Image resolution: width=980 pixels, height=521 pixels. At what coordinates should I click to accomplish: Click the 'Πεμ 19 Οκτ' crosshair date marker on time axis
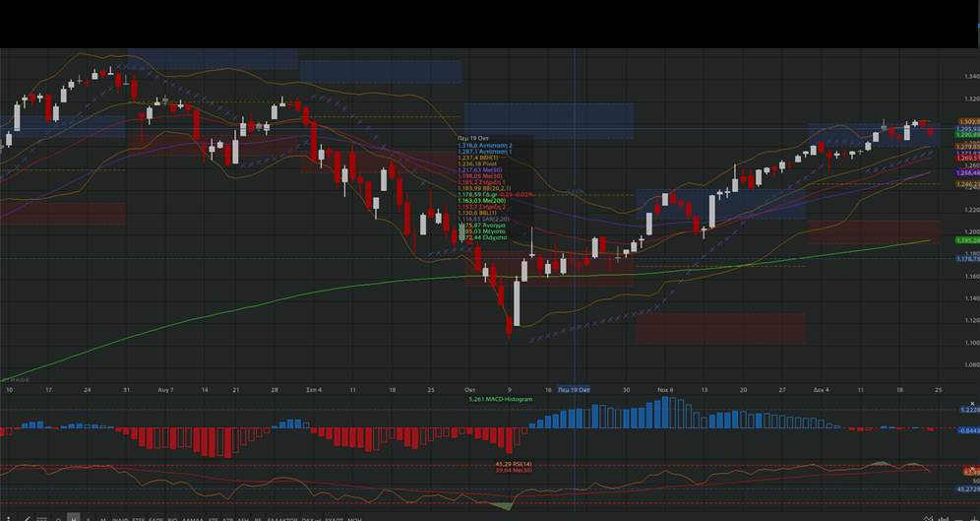[x=574, y=389]
